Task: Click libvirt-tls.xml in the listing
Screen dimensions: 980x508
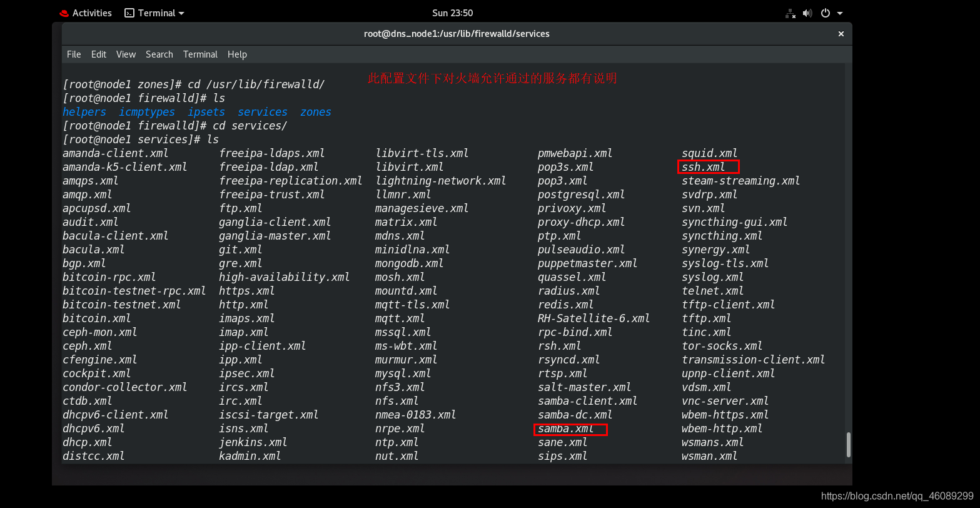Action: 422,153
